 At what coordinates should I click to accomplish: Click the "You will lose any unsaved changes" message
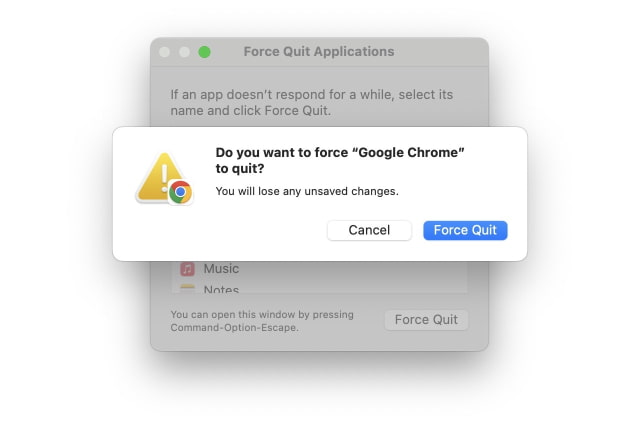tap(307, 191)
